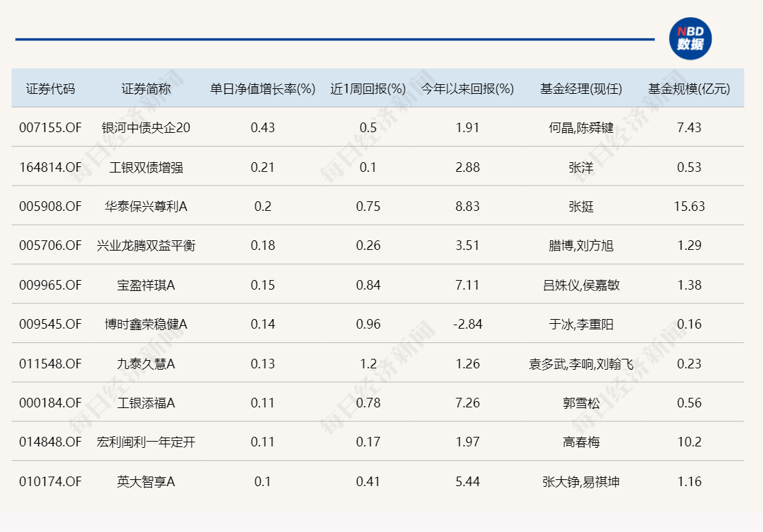Select manager cell 何晶,陈舜键
The width and height of the screenshot is (763, 532).
tap(581, 128)
